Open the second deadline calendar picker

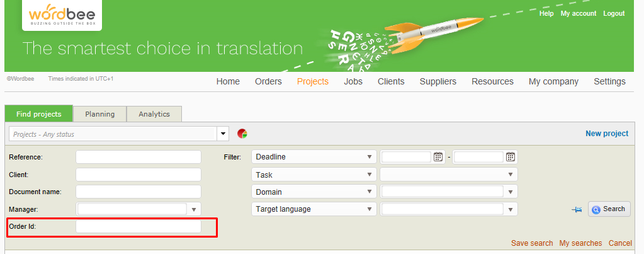[511, 157]
